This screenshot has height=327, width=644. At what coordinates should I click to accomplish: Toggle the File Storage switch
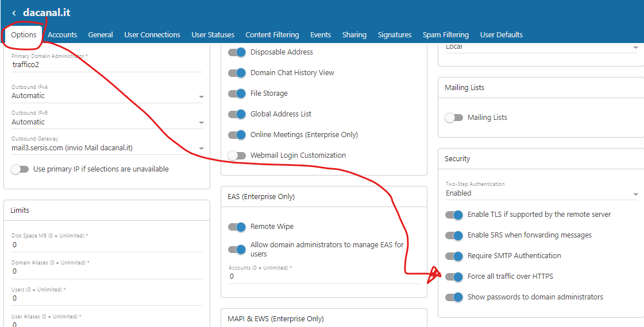coord(237,94)
